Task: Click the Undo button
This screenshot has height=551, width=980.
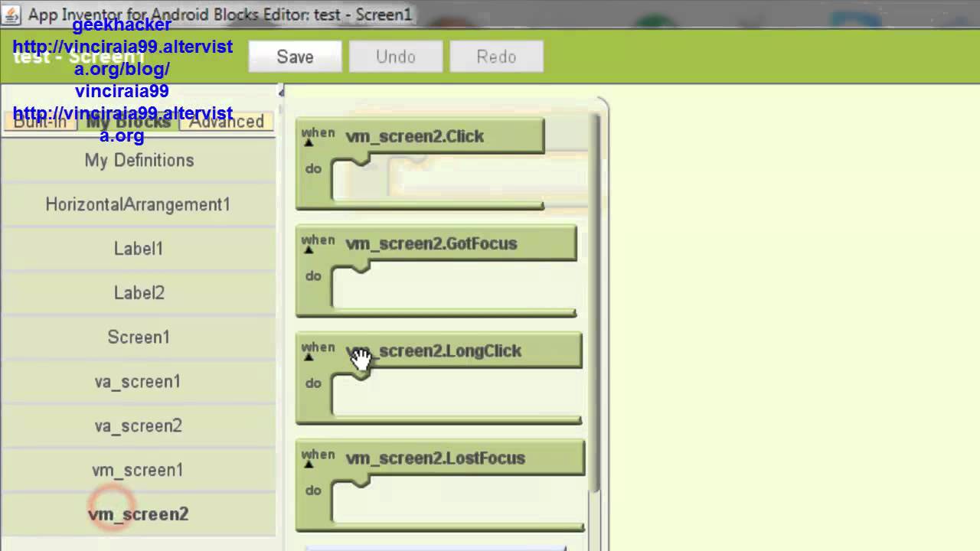Action: [396, 57]
